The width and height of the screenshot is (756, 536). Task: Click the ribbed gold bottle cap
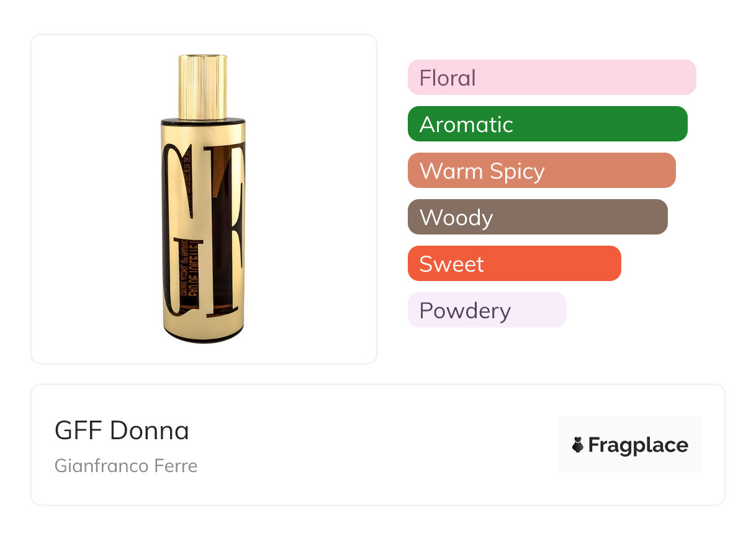(x=203, y=87)
